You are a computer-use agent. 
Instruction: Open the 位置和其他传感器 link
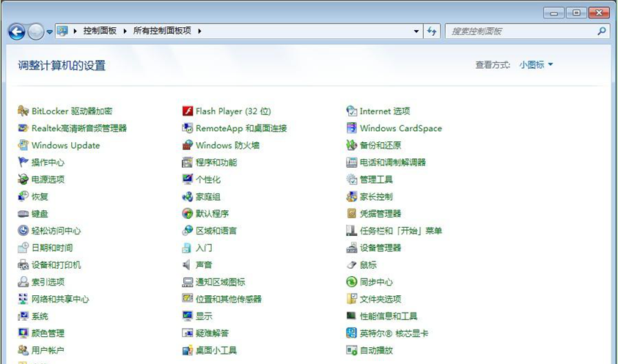point(229,299)
